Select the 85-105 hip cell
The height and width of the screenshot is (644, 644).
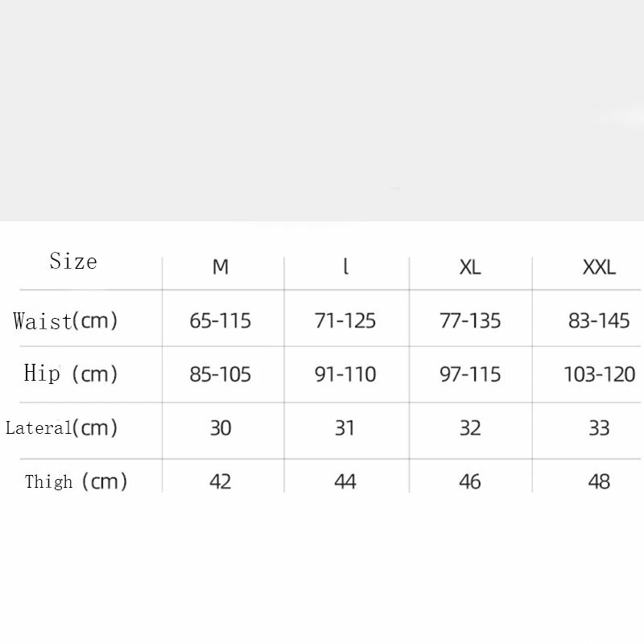click(x=220, y=374)
